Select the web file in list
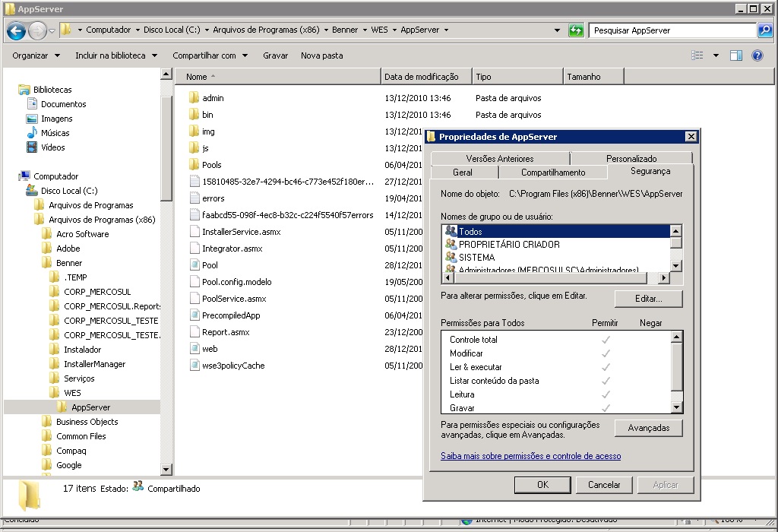This screenshot has width=778, height=532. (210, 349)
